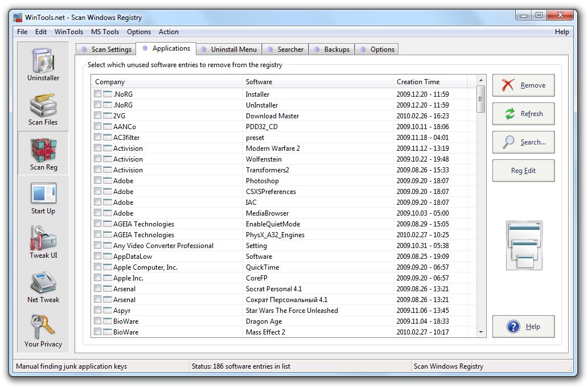This screenshot has height=388, width=588.
Task: Launch Reg Edit
Action: 524,171
